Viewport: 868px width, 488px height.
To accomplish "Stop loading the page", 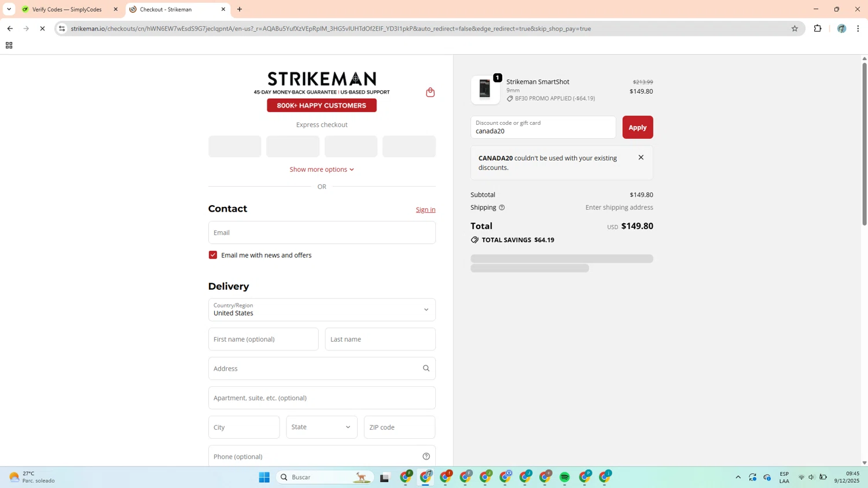I will 42,28.
